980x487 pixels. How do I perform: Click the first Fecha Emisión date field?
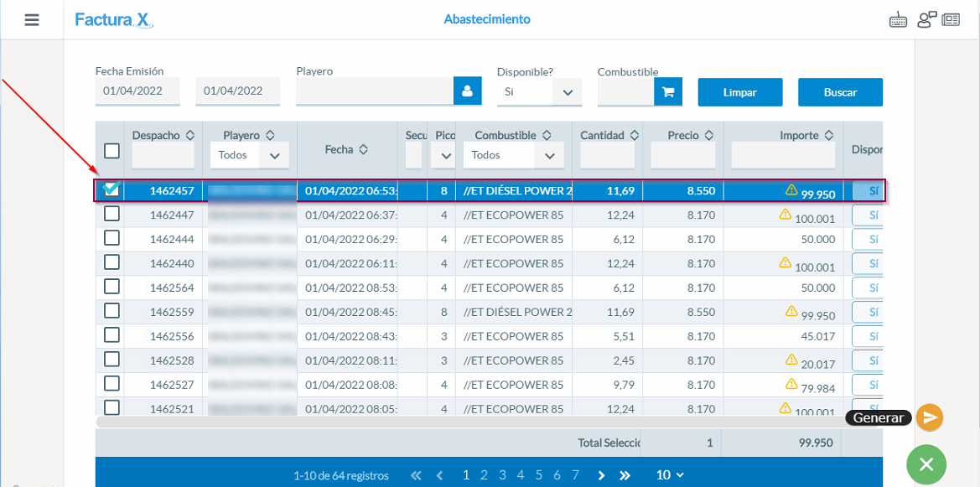(137, 91)
